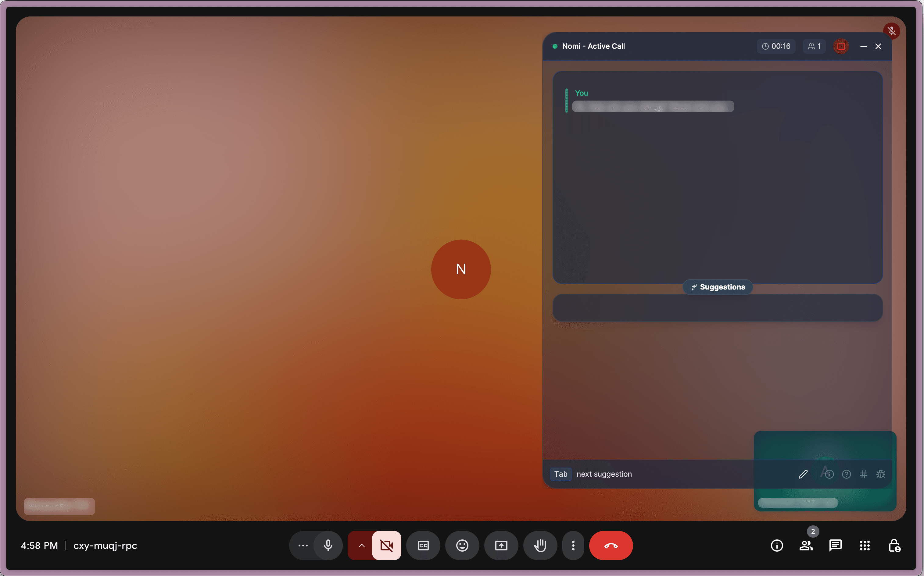Raise your hand in the meeting

coord(540,546)
